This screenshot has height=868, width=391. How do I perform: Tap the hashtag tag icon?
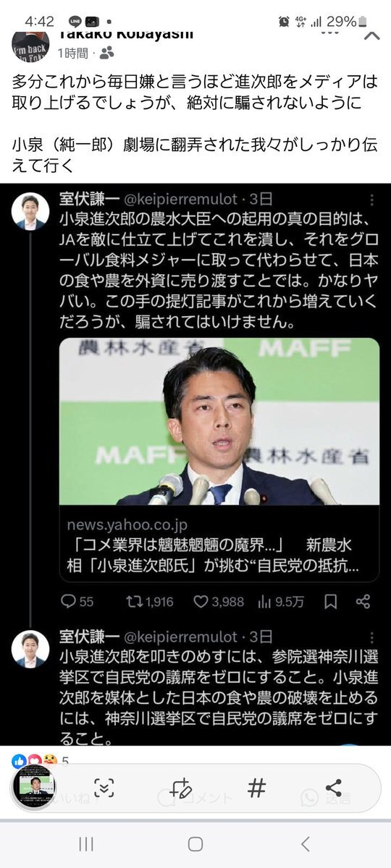coord(256,788)
